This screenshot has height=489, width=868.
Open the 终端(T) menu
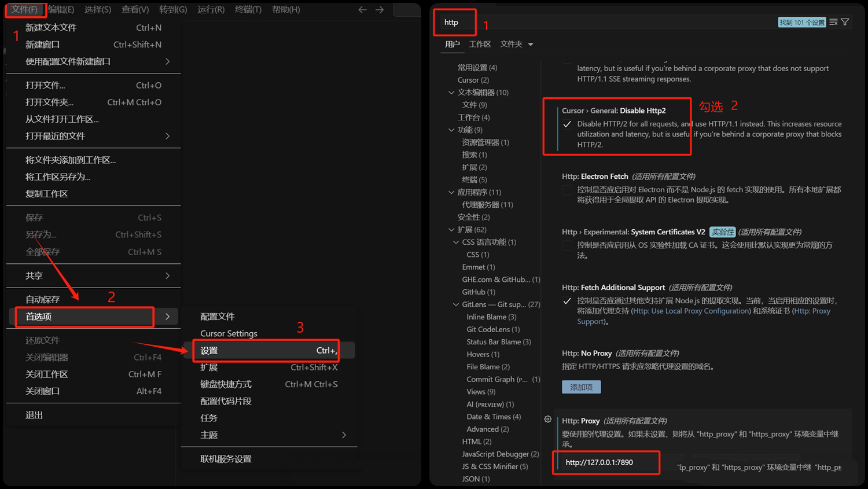(248, 10)
